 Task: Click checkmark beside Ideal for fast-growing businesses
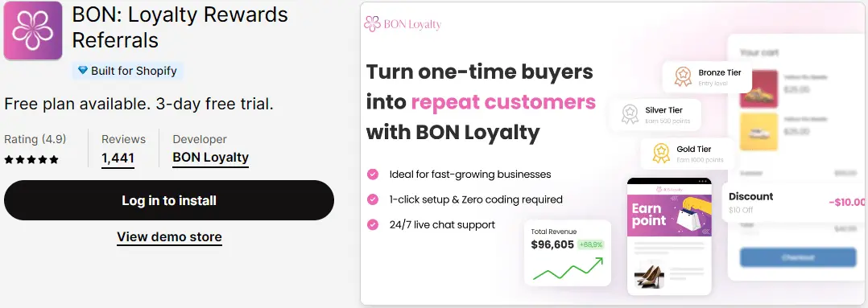coord(373,175)
